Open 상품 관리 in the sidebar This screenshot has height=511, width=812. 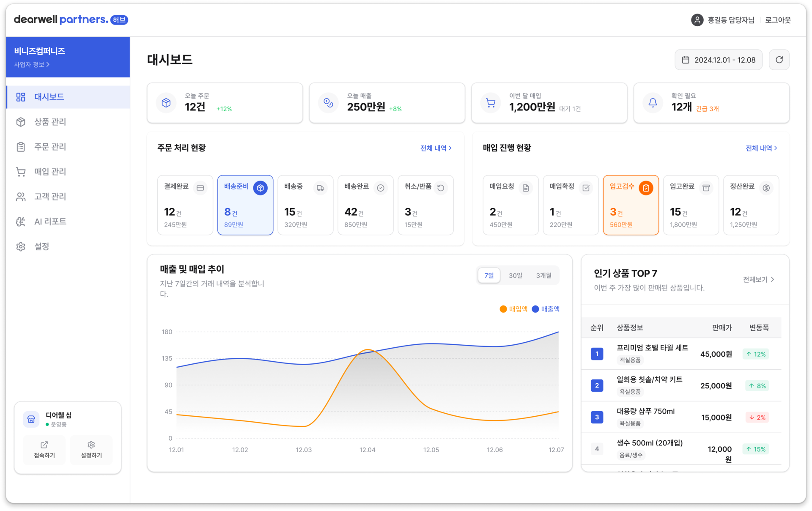pos(50,122)
